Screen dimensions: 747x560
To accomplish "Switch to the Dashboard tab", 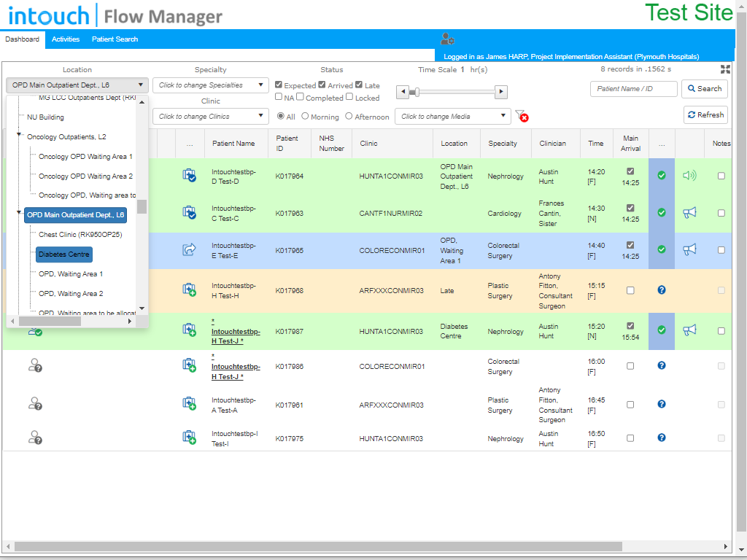I will click(23, 39).
